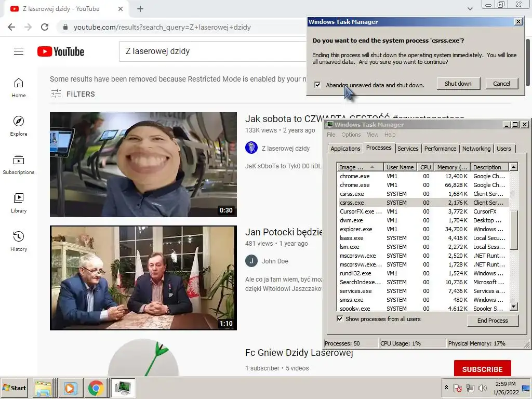
Task: Open John Doe channel link
Action: click(x=275, y=261)
